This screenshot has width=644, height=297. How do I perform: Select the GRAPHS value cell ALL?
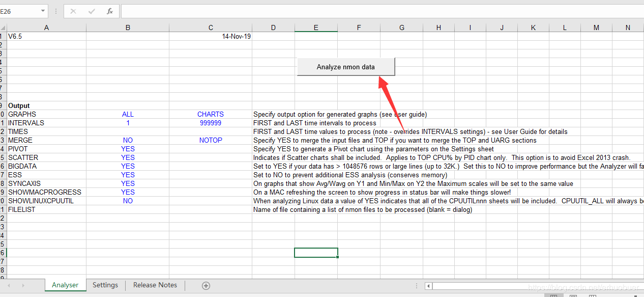128,114
